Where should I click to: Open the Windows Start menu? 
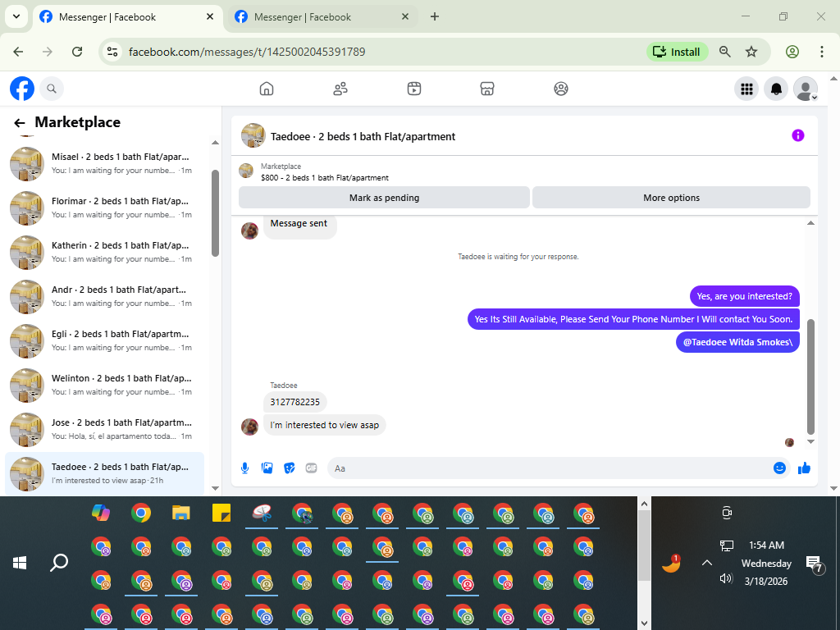tap(20, 563)
